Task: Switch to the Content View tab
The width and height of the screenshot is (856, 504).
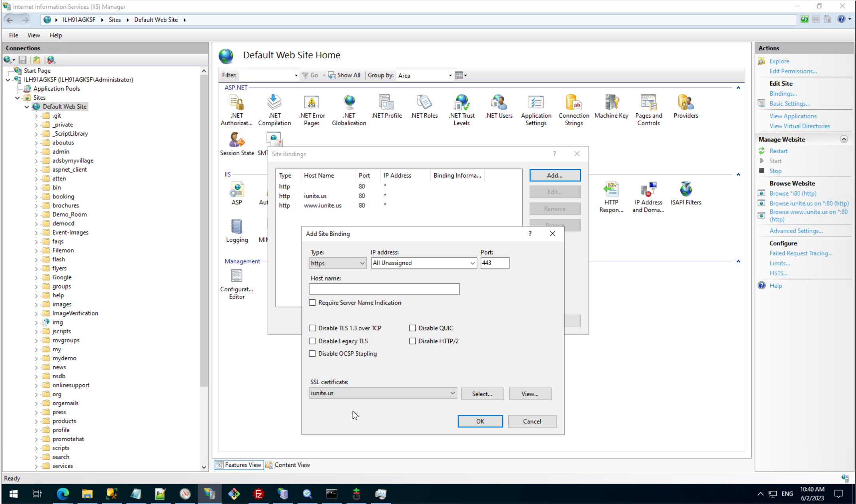Action: click(287, 465)
